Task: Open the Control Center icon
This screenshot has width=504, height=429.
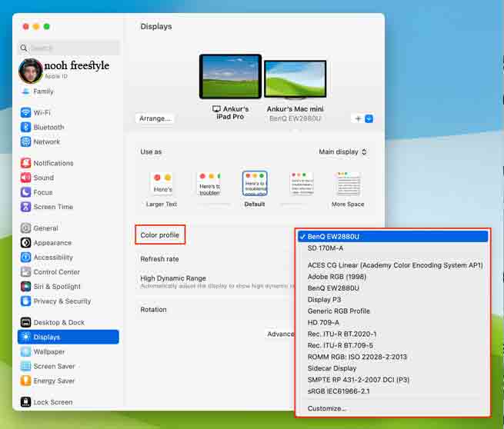Action: click(25, 272)
